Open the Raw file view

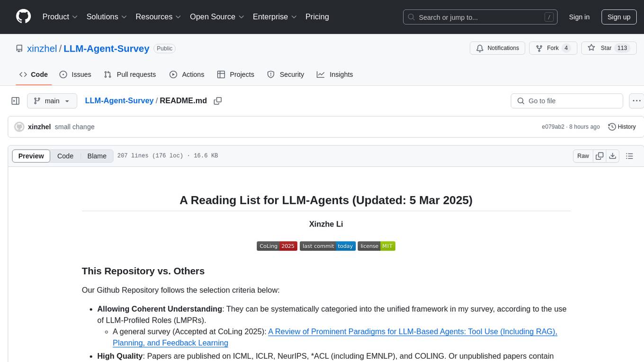click(583, 156)
